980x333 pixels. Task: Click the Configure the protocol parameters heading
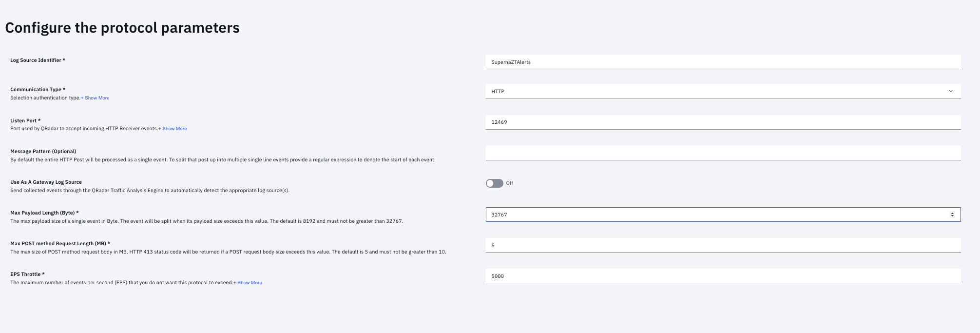(x=122, y=28)
